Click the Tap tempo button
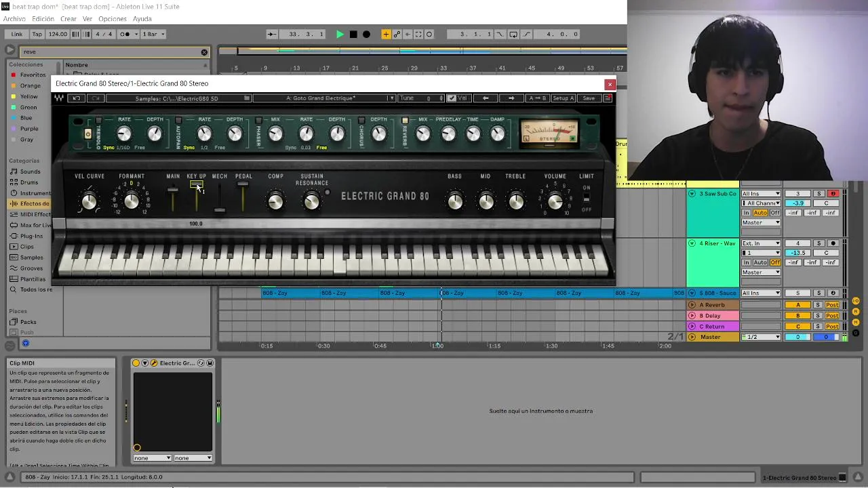 point(37,34)
